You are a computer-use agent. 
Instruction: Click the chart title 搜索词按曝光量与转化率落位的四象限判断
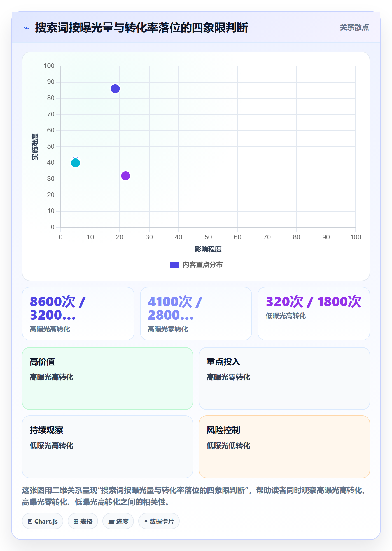141,28
